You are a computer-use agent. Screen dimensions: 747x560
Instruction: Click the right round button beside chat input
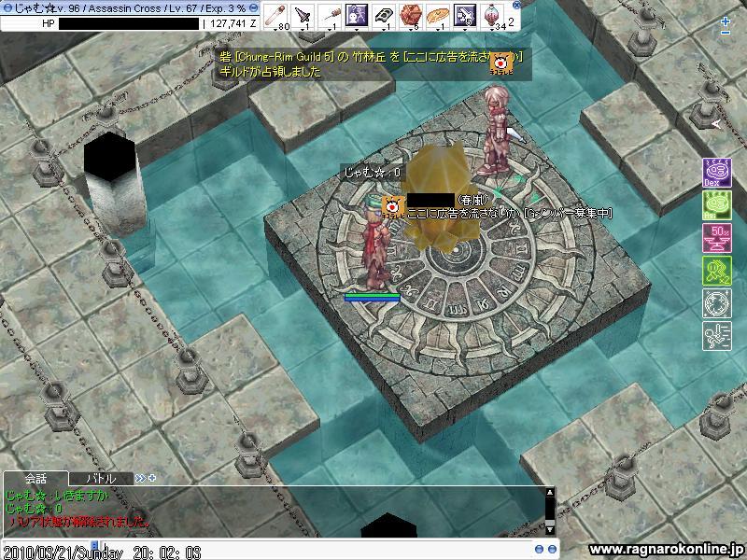pos(552,549)
